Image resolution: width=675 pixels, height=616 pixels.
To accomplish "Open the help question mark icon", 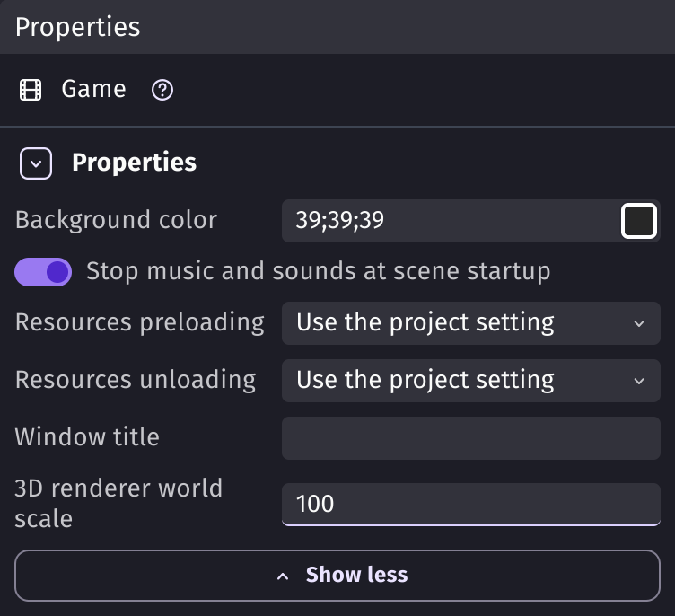I will tap(162, 90).
